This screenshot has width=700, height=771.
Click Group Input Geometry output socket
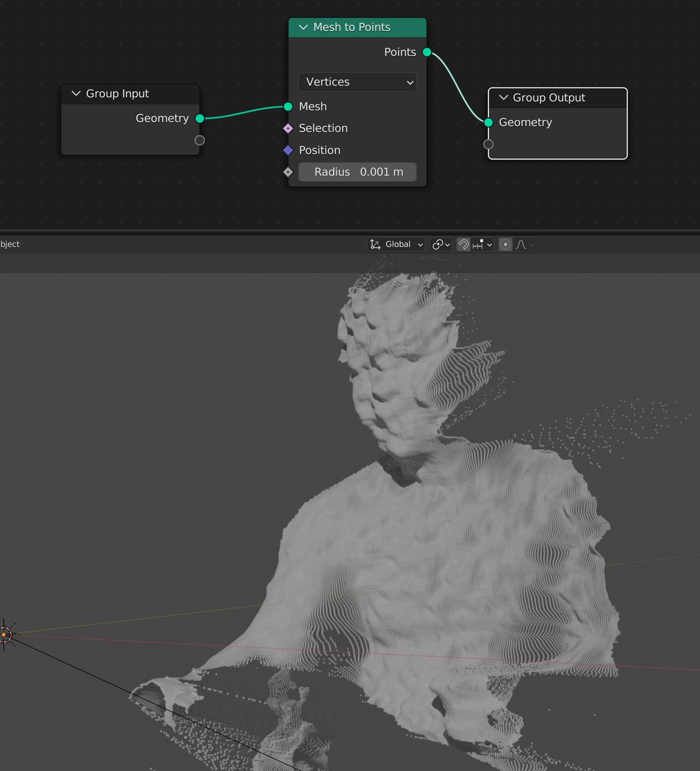[200, 118]
